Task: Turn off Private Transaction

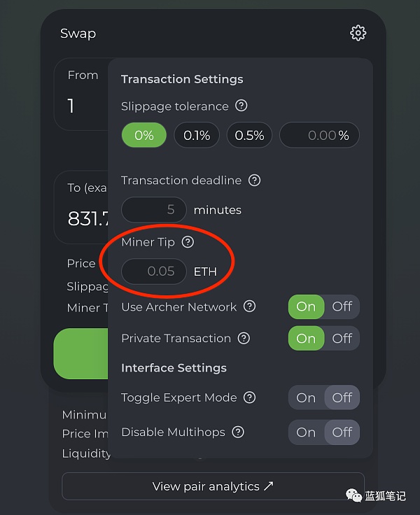Action: pyautogui.click(x=342, y=338)
